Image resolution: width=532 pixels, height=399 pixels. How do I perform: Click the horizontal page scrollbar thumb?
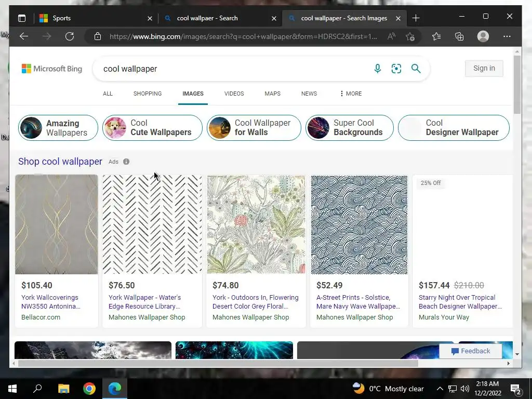coord(218,363)
